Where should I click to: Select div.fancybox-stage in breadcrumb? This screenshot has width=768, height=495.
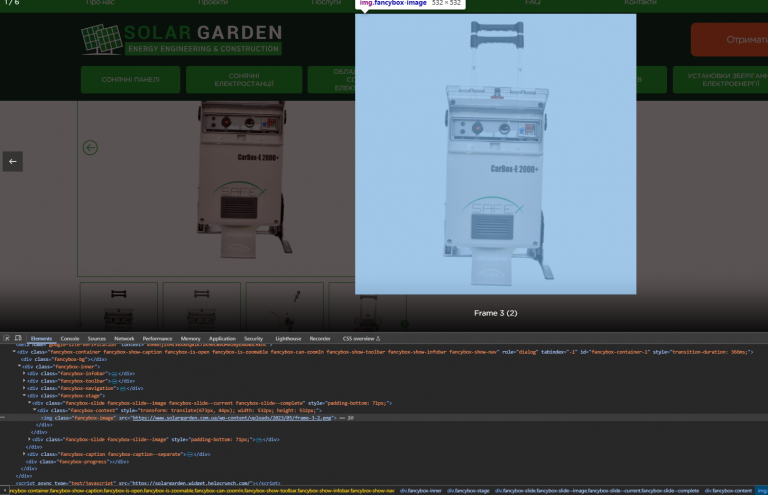click(x=468, y=491)
